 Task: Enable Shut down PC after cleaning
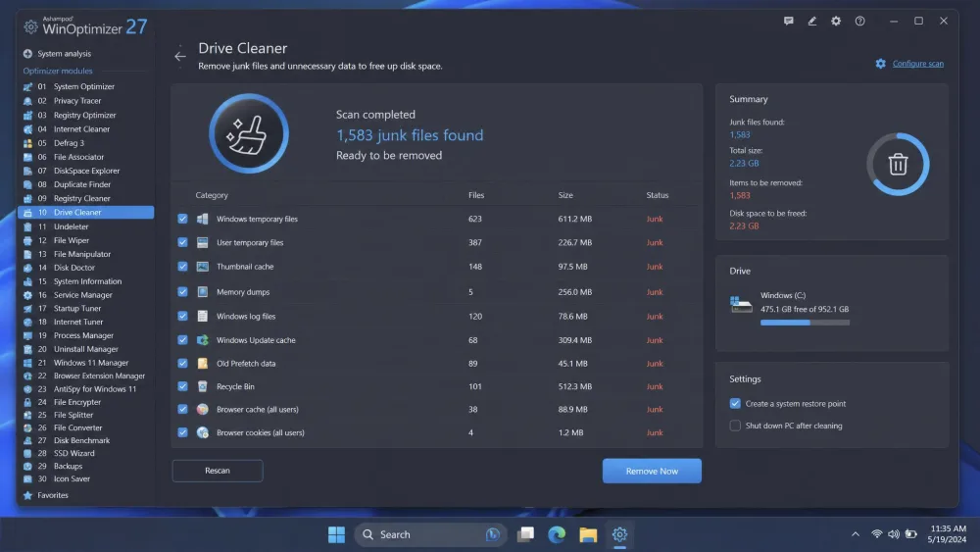[735, 426]
